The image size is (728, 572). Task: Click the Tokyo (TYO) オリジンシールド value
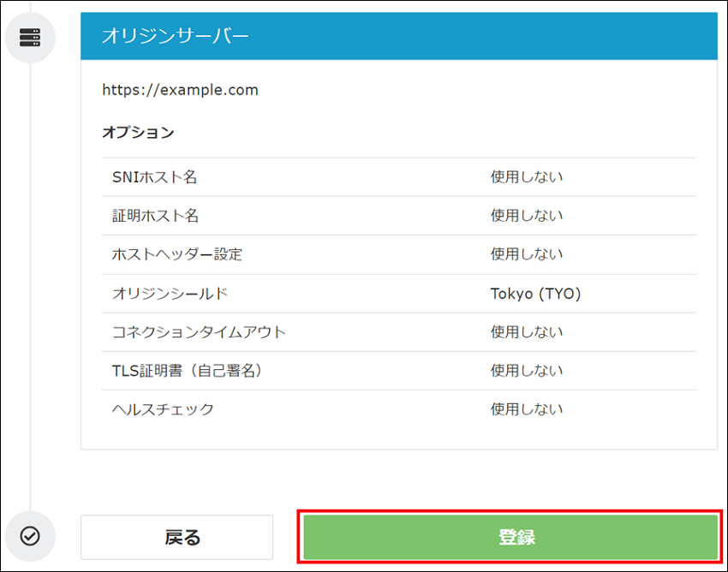tap(534, 292)
